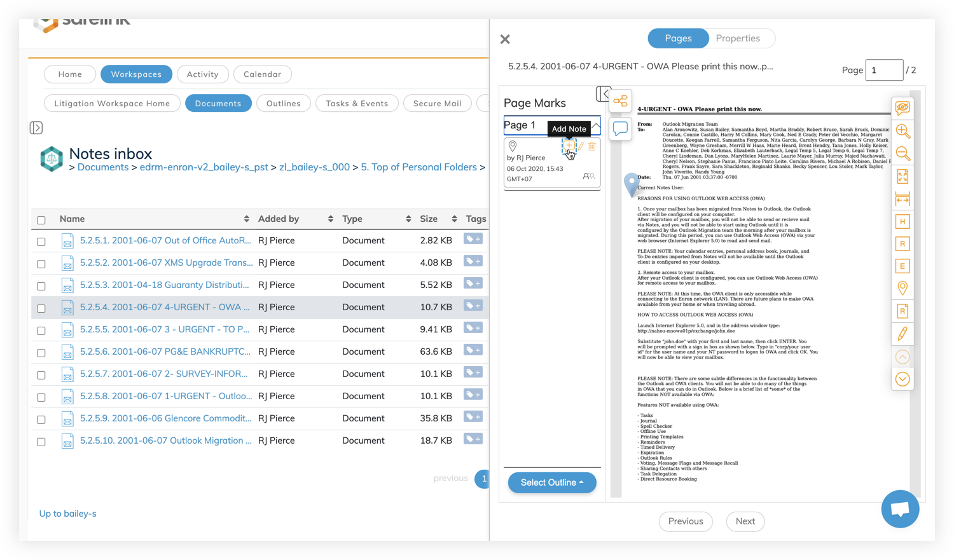Follow the Up to bailey-s link
This screenshot has width=954, height=560.
(x=68, y=514)
